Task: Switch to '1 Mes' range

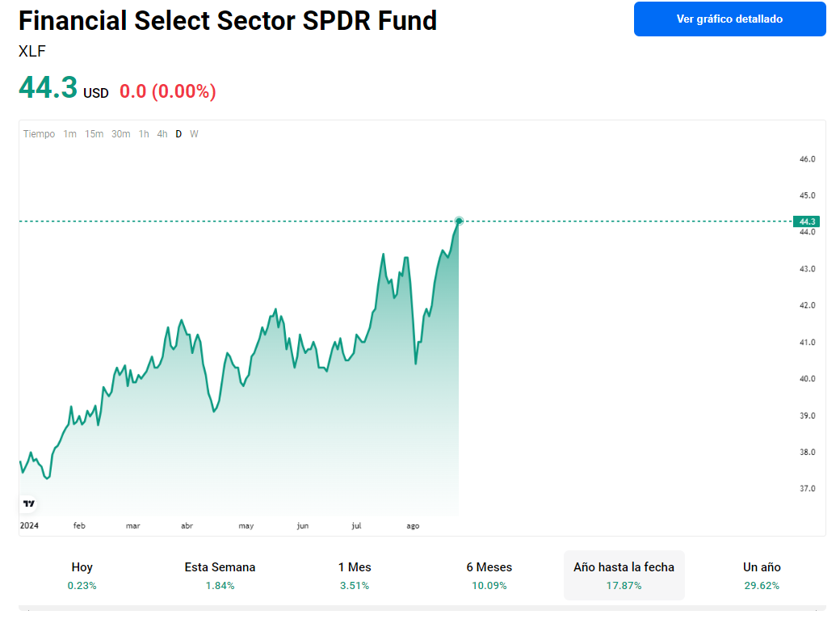Action: pyautogui.click(x=355, y=575)
